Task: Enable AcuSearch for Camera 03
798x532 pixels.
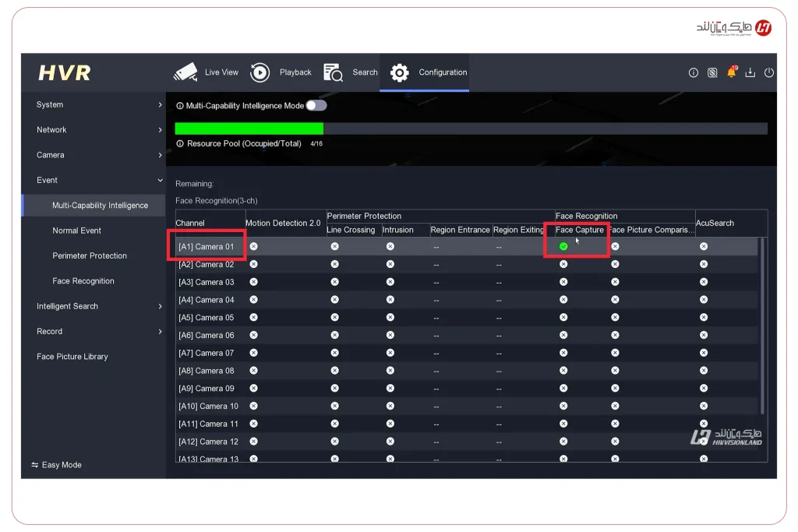Action: click(x=704, y=282)
